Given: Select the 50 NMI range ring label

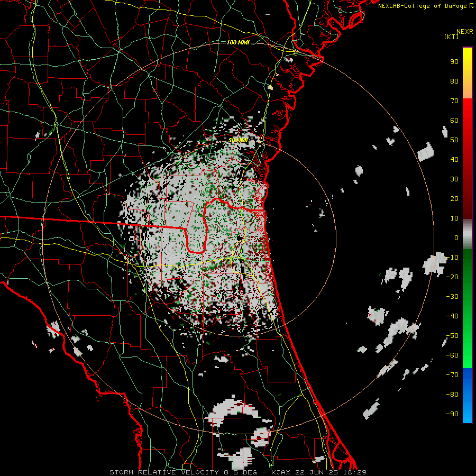Looking at the screenshot, I should pyautogui.click(x=238, y=140).
